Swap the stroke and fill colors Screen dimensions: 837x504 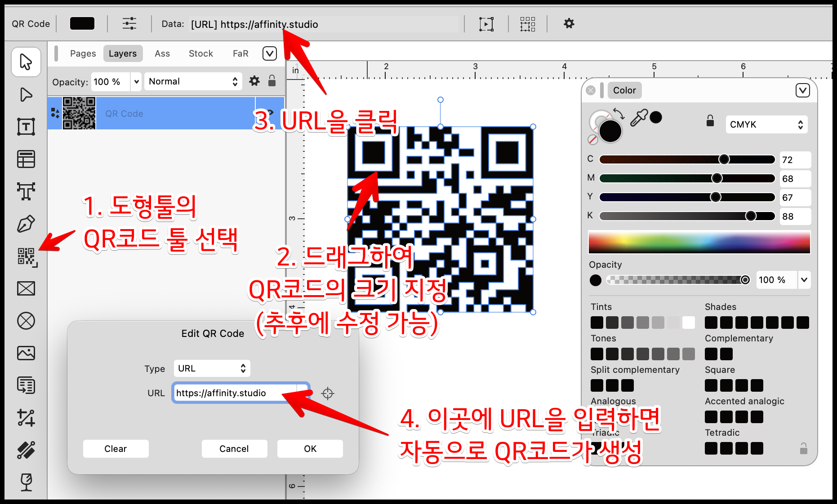click(x=619, y=114)
